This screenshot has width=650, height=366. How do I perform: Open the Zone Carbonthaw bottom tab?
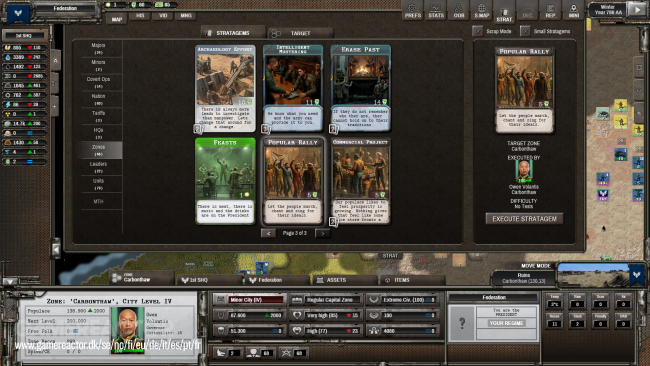click(x=142, y=278)
